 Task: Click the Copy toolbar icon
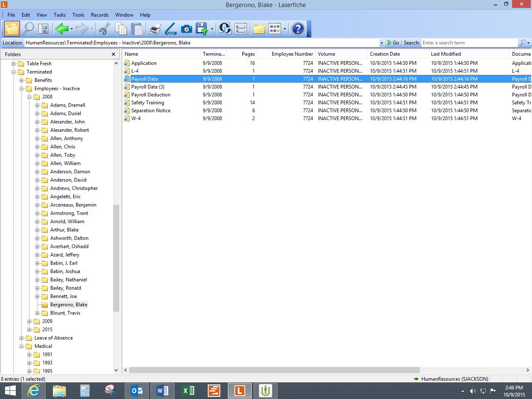coord(121,29)
